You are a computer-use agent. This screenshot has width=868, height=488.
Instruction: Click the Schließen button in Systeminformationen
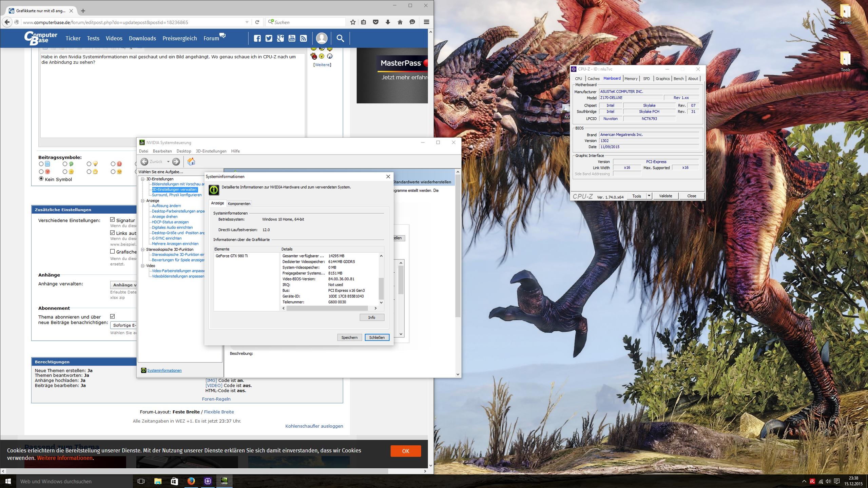pos(377,337)
